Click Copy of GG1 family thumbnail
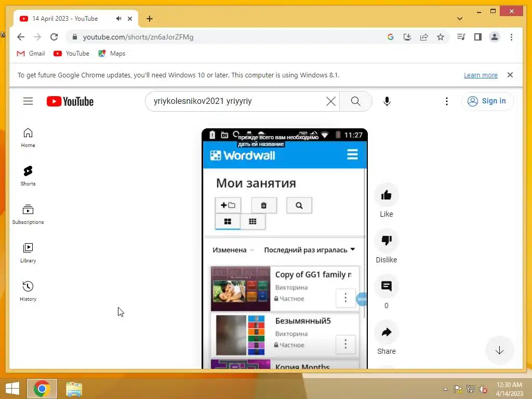532x399 pixels. tap(241, 289)
